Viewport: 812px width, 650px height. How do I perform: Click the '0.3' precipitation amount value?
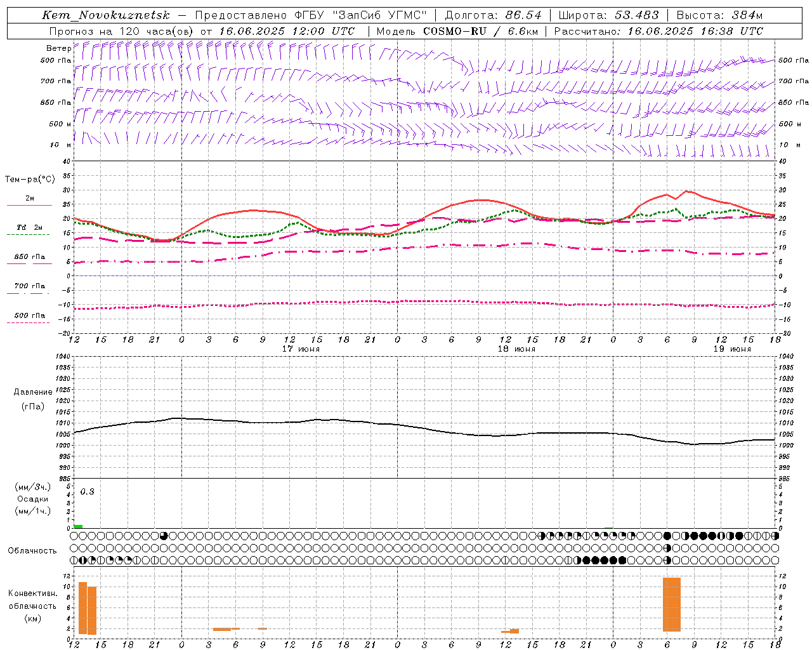pos(87,491)
